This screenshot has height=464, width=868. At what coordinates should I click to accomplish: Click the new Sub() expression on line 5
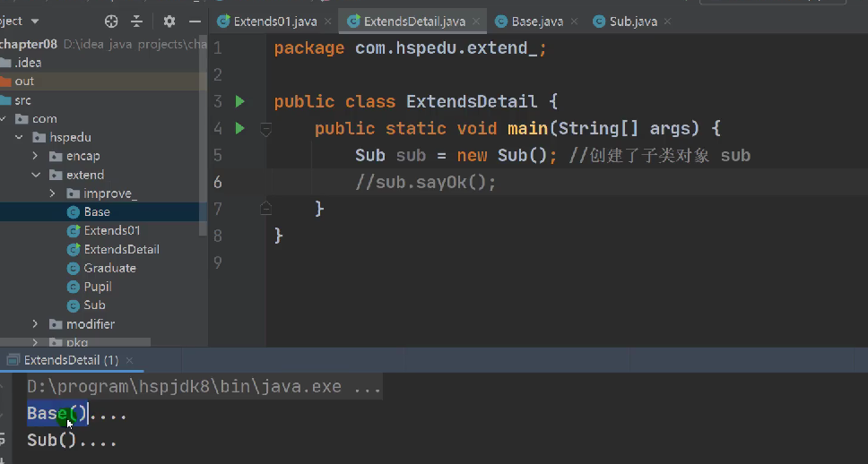[501, 155]
